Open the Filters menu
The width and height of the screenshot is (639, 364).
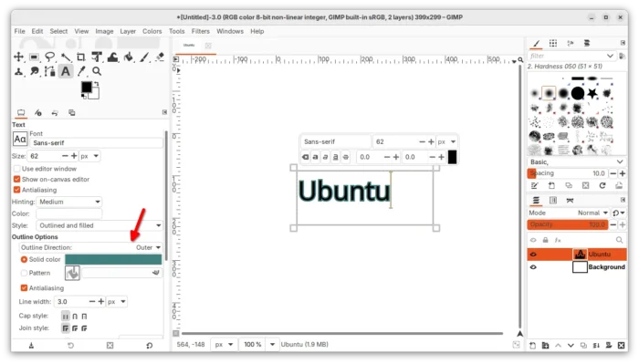point(201,31)
